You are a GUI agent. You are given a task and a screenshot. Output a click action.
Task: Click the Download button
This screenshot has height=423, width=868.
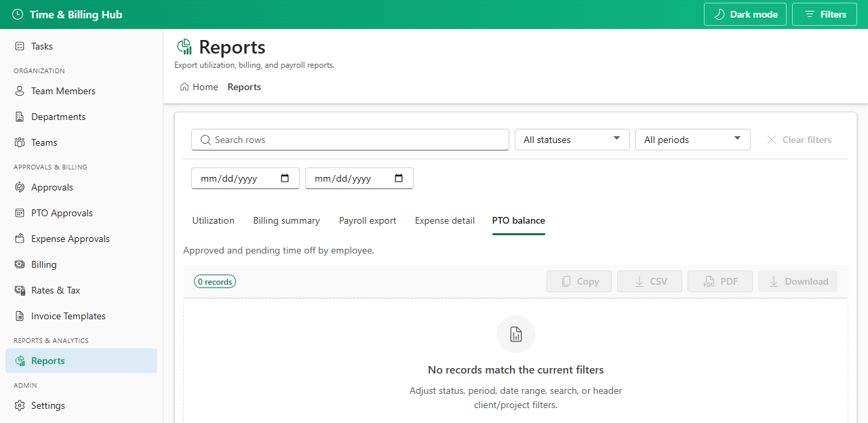(797, 281)
